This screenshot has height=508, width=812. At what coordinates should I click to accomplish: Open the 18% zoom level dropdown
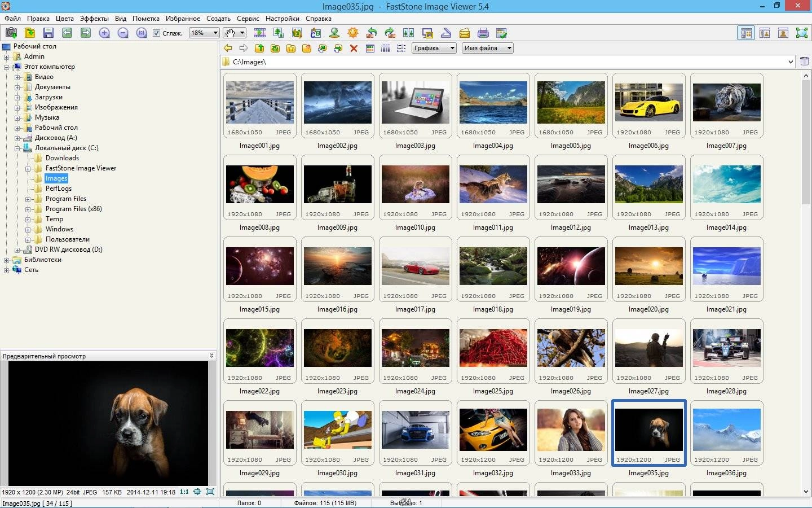click(x=204, y=33)
